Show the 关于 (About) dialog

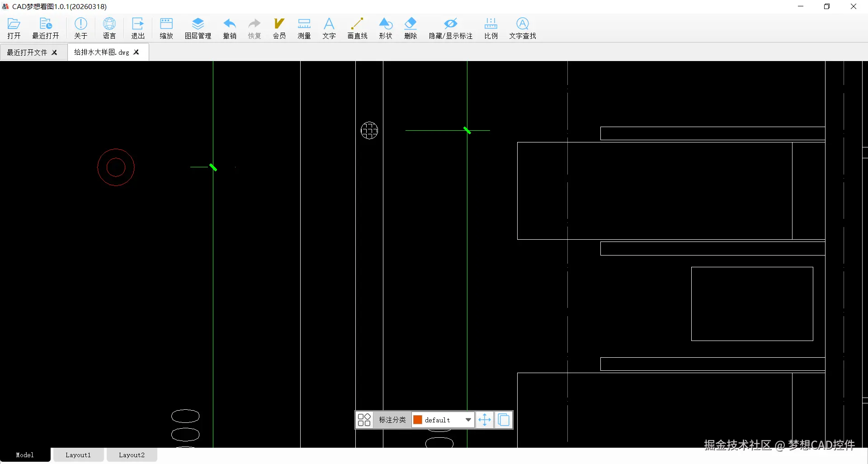[x=81, y=28]
